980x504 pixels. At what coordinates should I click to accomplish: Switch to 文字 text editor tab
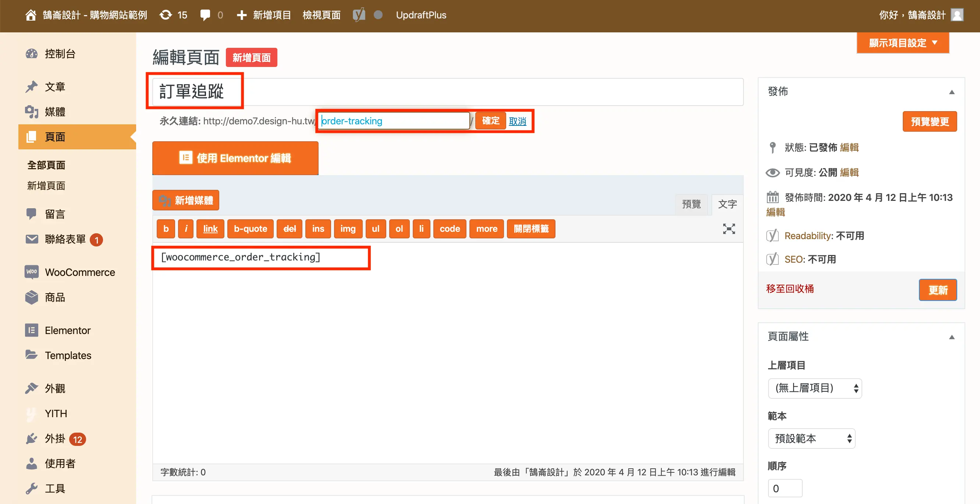[x=727, y=204]
